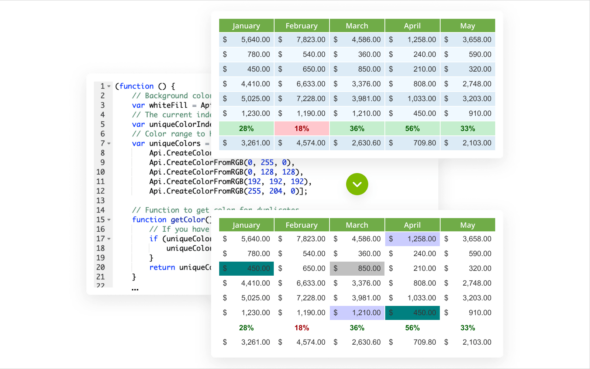Click the pink 18% cell in top table
The height and width of the screenshot is (369, 590).
coord(301,129)
